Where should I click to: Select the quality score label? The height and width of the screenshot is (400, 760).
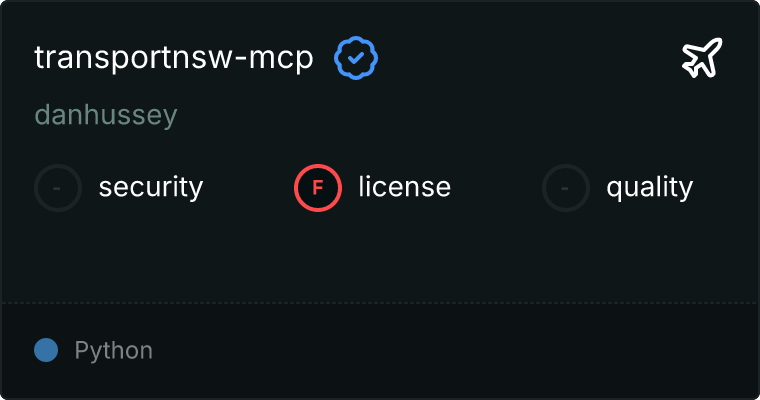pyautogui.click(x=649, y=187)
